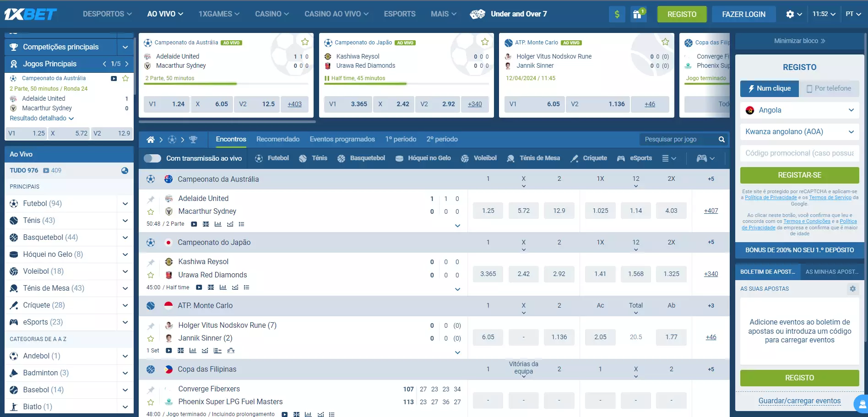Image resolution: width=868 pixels, height=417 pixels.
Task: Open the CASINO menu in top navigation
Action: click(x=272, y=14)
